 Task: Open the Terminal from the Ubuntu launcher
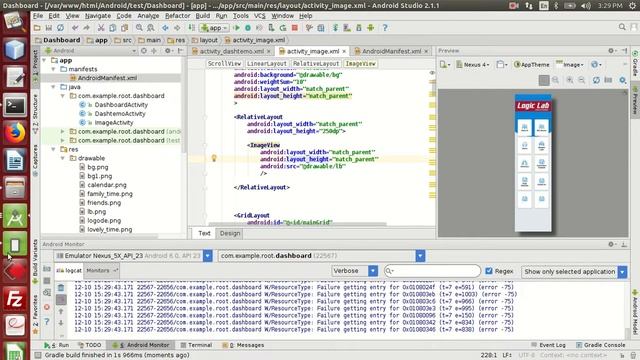pyautogui.click(x=15, y=105)
